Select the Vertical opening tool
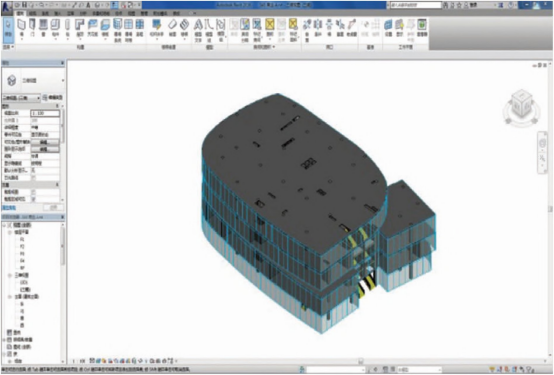 (x=340, y=28)
